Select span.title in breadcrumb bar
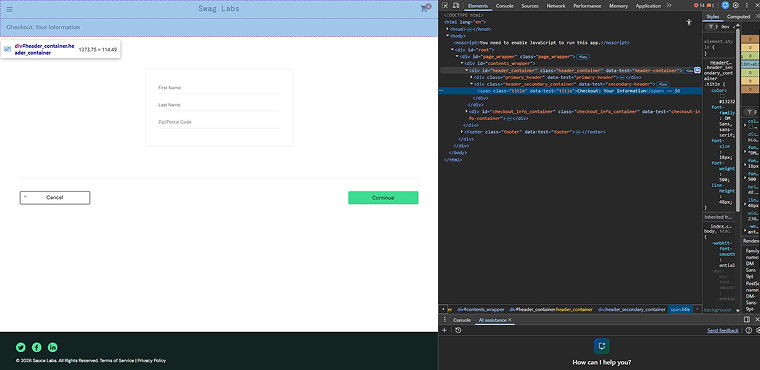The height and width of the screenshot is (370, 760). (x=681, y=309)
